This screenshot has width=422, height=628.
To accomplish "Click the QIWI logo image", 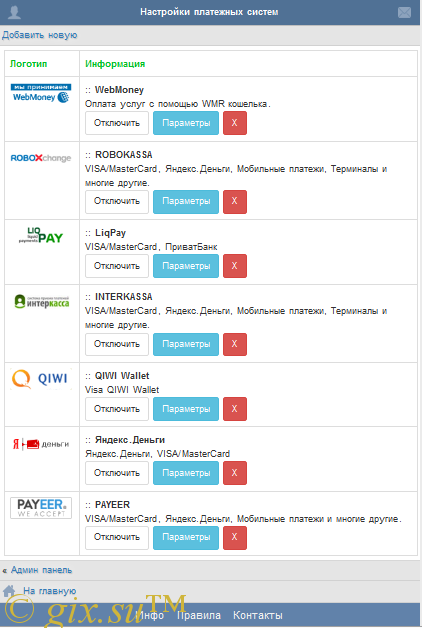I will point(41,378).
